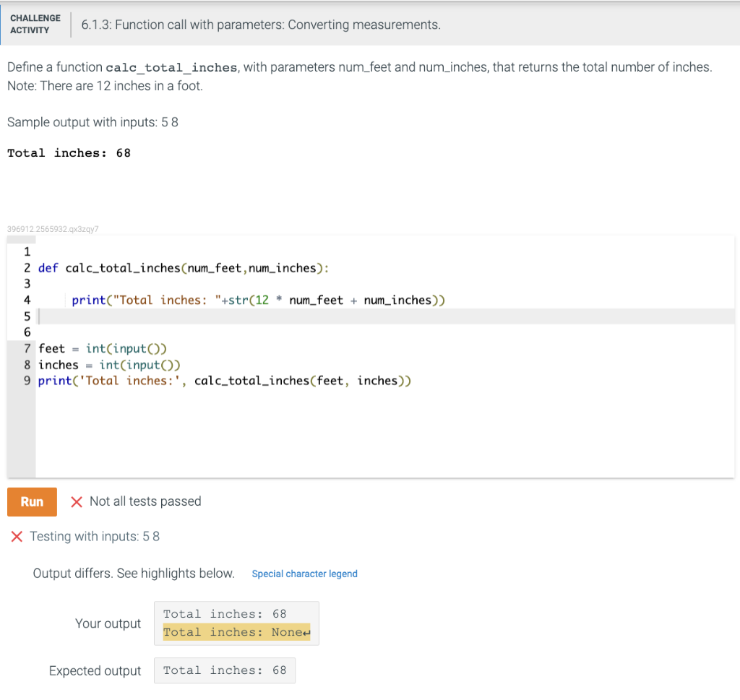This screenshot has height=700, width=740.
Task: Click the newline arrow symbol after "None"
Action: [x=307, y=632]
